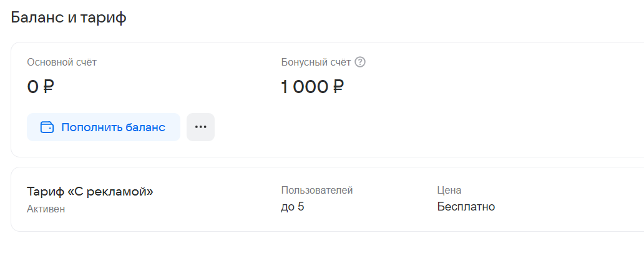Click the «Баланс и тариф» heading
The width and height of the screenshot is (644, 253).
(69, 17)
